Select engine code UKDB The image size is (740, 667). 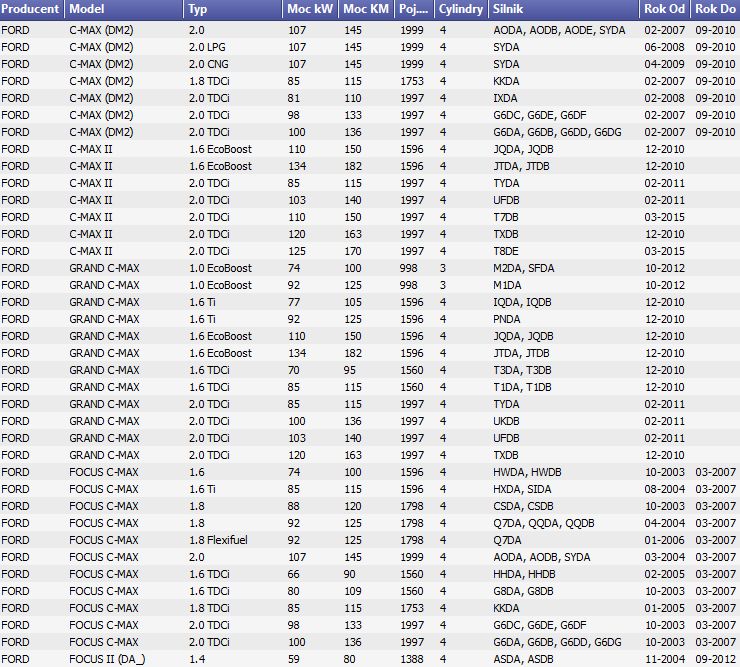tap(506, 421)
